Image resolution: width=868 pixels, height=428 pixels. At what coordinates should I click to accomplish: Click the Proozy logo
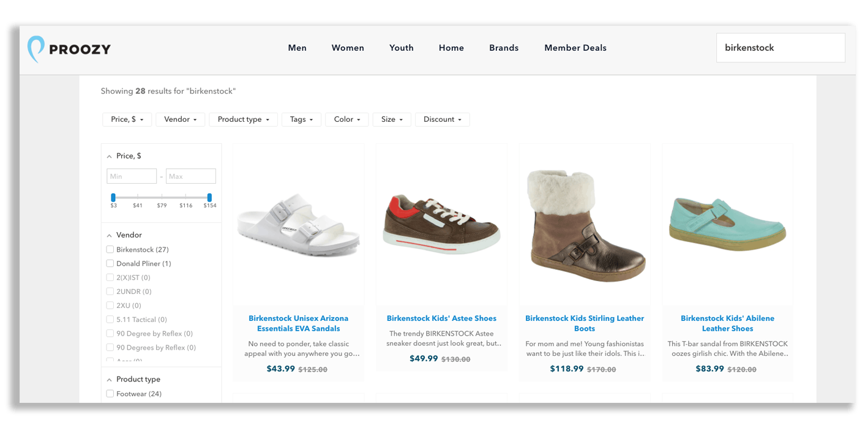point(69,48)
